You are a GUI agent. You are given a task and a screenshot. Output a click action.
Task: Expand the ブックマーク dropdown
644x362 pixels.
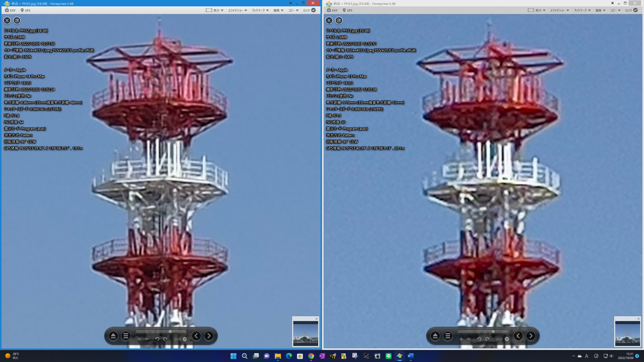(x=259, y=10)
